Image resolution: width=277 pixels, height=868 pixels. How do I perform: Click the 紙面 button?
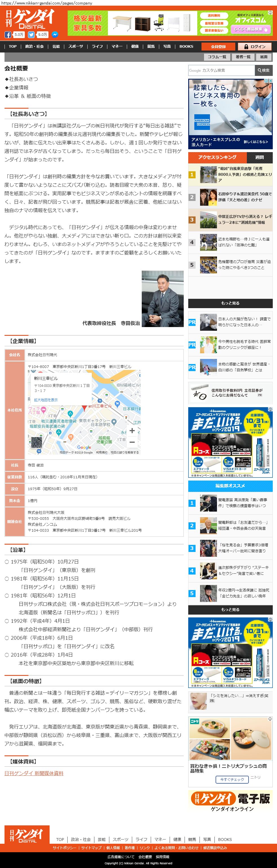pyautogui.click(x=264, y=57)
